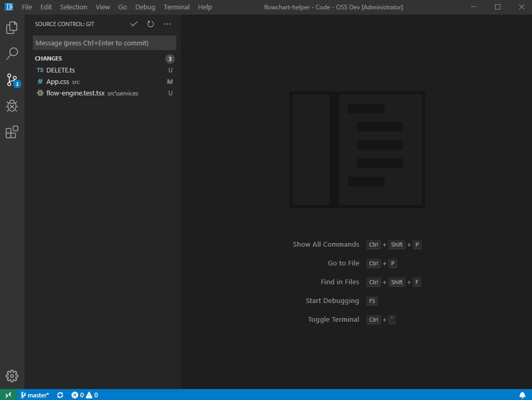Focus the commit message input field

click(104, 43)
